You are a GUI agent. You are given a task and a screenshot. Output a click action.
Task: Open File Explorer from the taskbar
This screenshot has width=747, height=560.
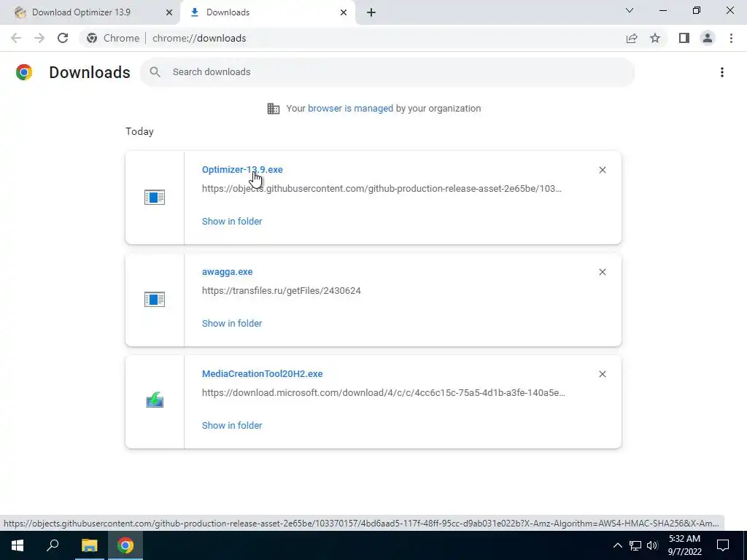coord(89,545)
